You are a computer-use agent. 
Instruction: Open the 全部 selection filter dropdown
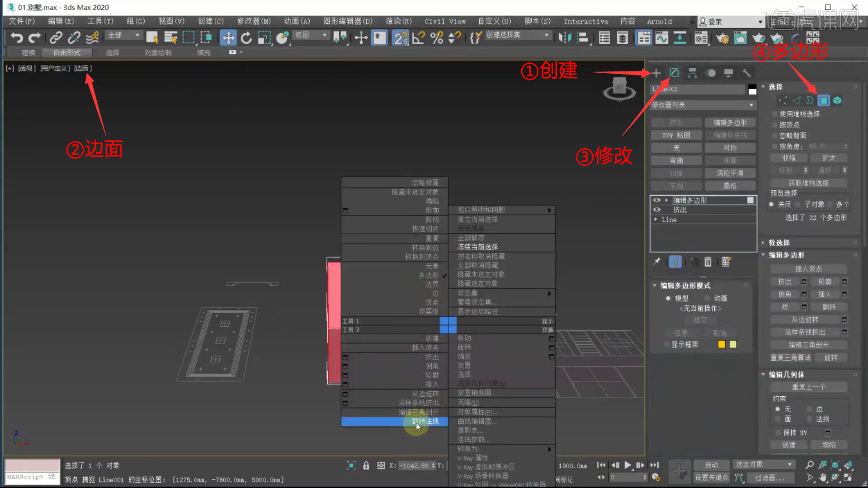[124, 35]
